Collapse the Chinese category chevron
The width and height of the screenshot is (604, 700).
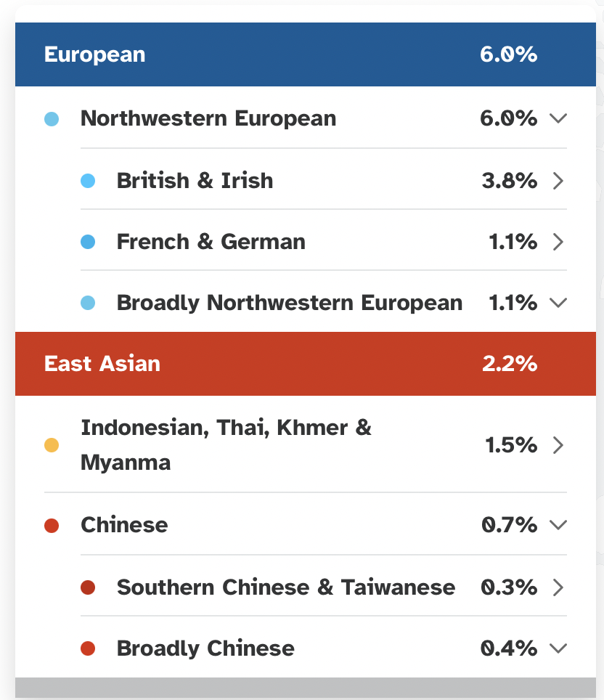[x=558, y=524]
